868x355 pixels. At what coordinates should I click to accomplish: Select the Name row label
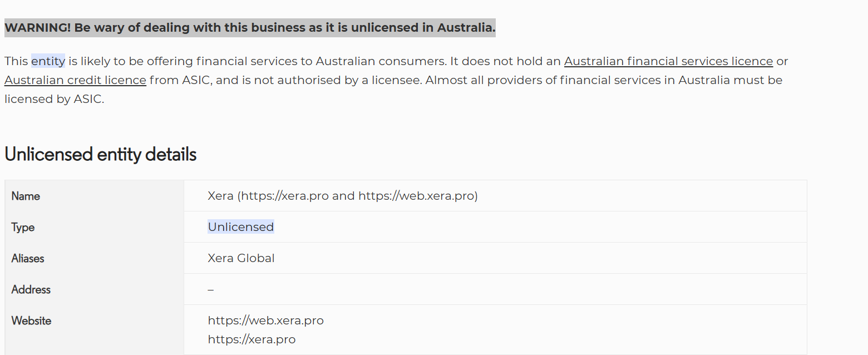tap(26, 196)
